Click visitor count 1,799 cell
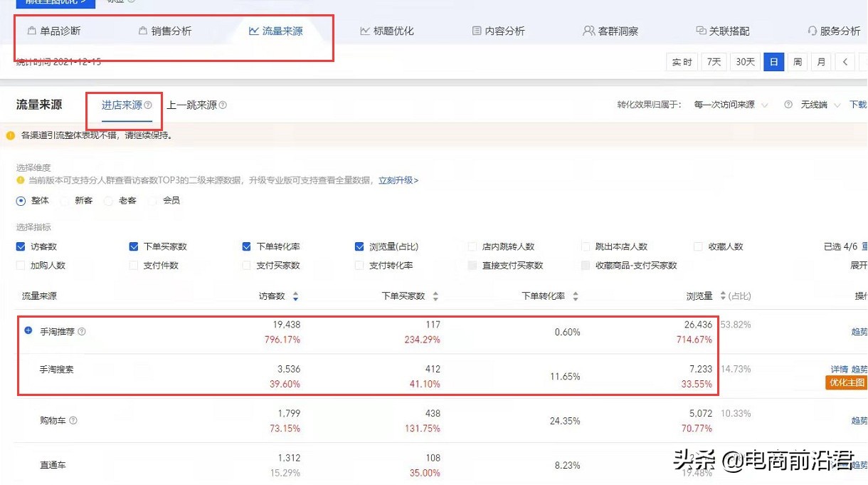The height and width of the screenshot is (485, 868). point(289,413)
